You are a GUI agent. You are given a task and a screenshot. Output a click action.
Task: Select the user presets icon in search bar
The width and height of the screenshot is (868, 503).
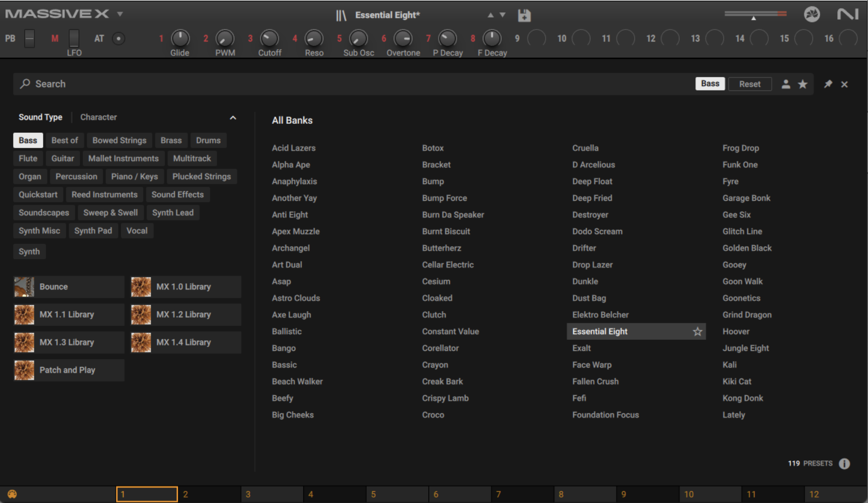coord(786,84)
